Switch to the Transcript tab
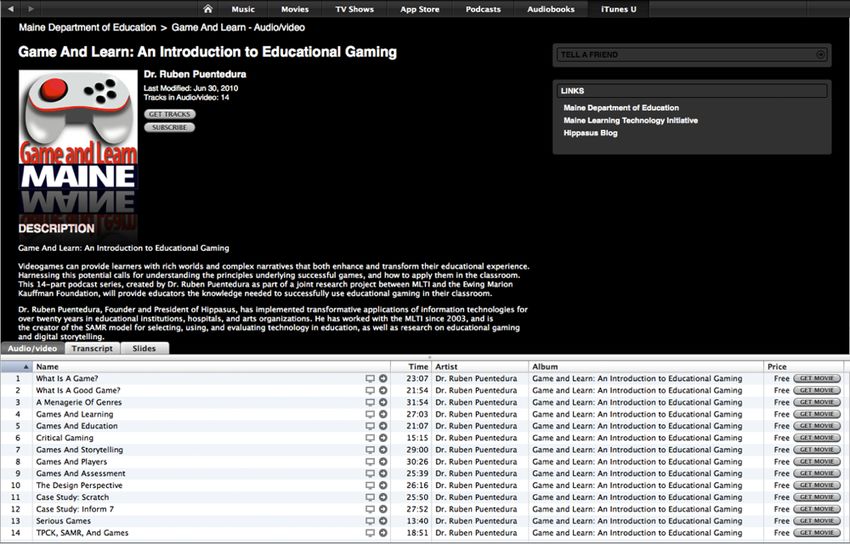 tap(92, 348)
